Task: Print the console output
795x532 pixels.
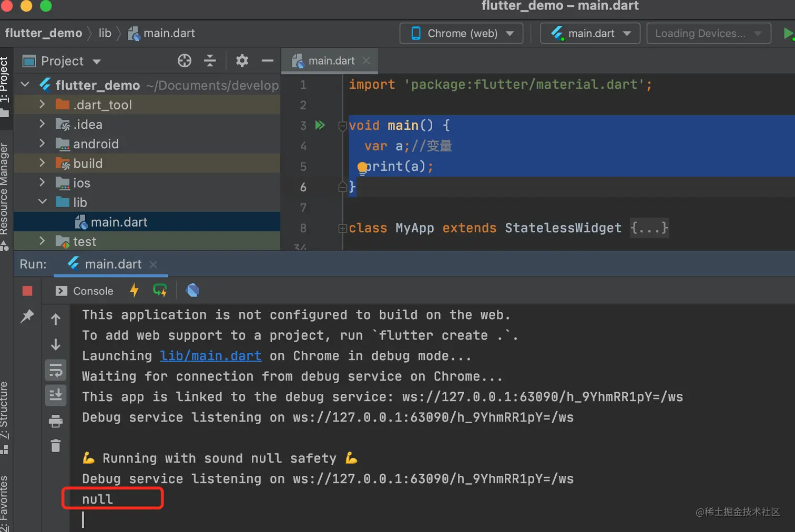Action: pos(56,421)
